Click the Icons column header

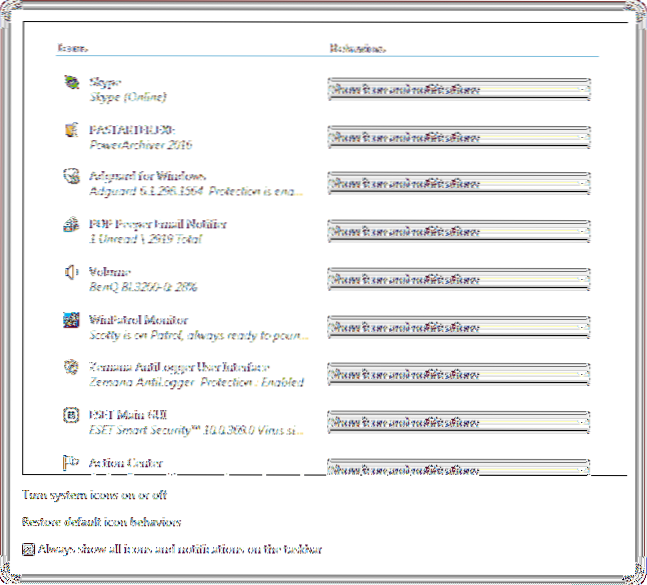click(69, 47)
